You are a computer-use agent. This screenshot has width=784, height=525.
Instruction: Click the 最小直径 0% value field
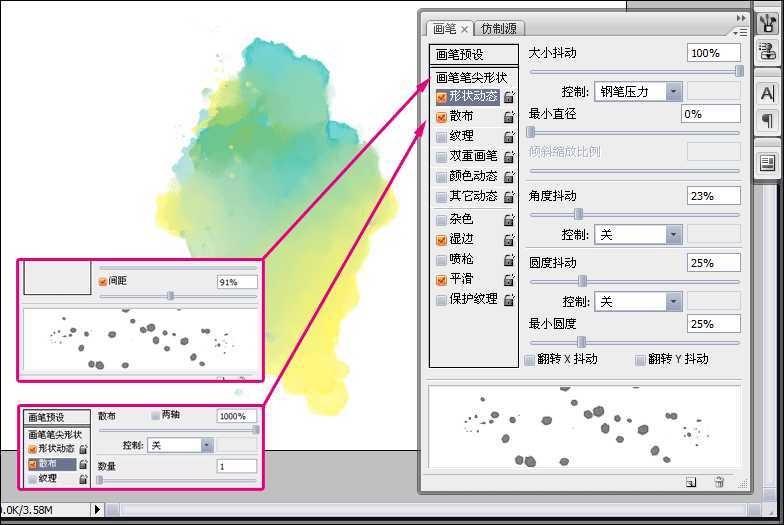coord(710,114)
